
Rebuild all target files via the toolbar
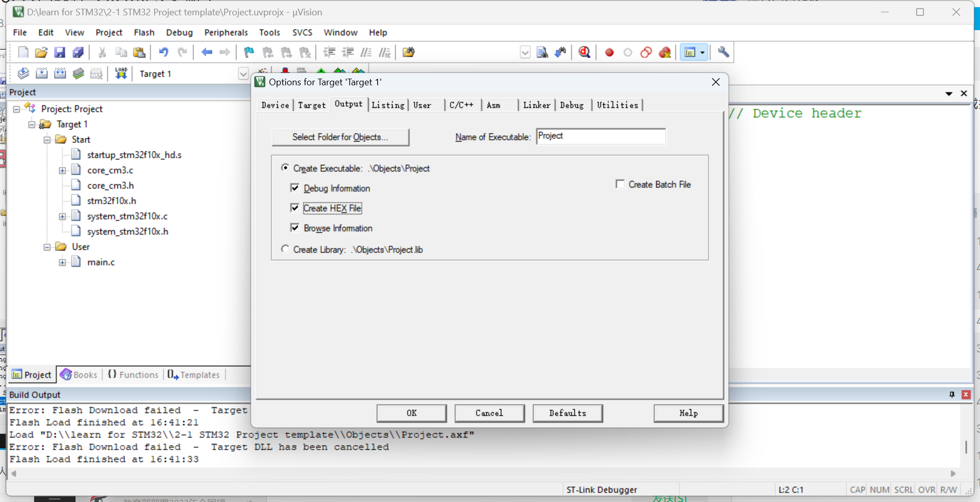[60, 74]
